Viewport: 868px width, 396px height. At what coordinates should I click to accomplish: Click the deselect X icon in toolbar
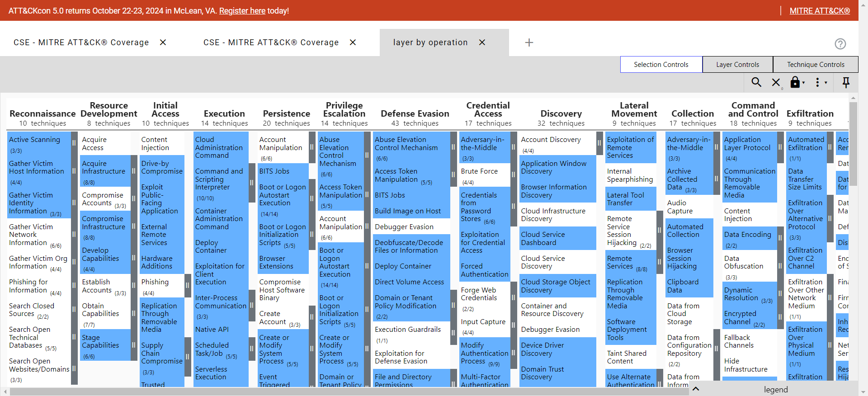776,83
